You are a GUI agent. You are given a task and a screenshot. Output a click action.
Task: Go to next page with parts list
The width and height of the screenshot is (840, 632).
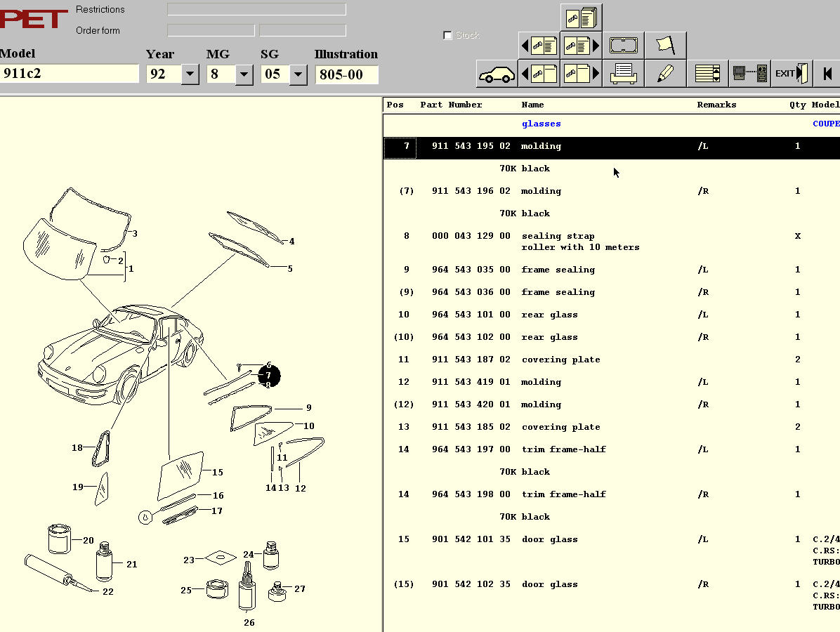582,46
